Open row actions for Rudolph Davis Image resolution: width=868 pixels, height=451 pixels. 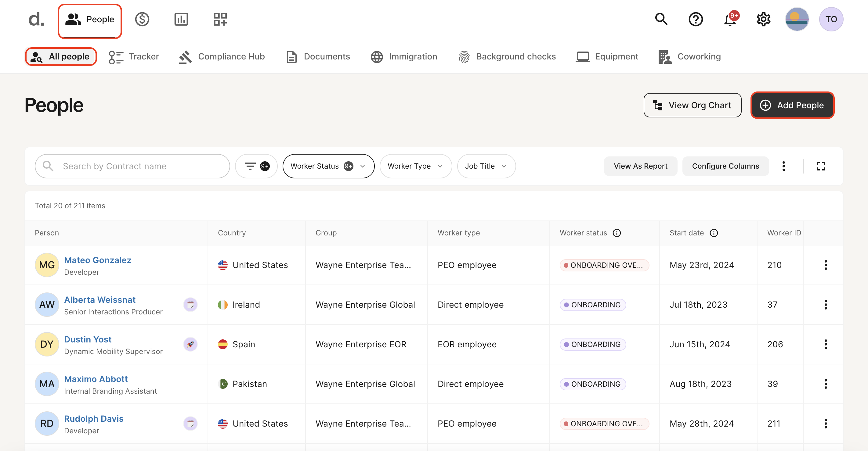click(x=826, y=424)
